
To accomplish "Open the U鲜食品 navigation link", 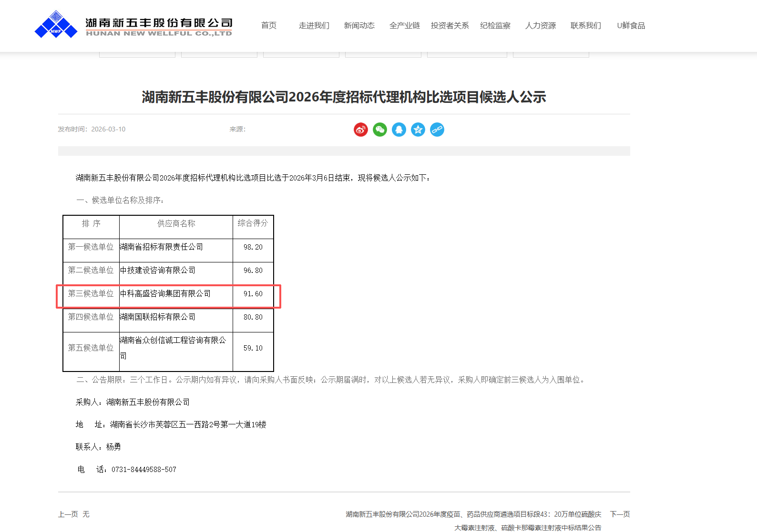I will coord(631,26).
